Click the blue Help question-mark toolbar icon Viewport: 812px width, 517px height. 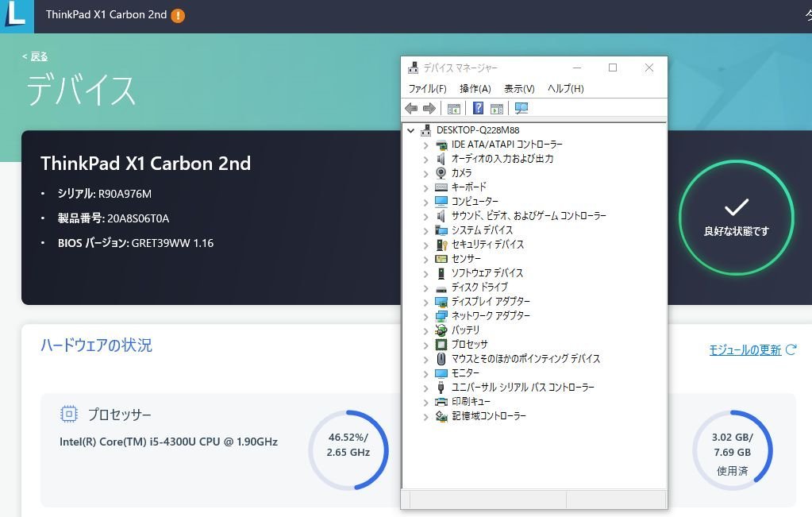[478, 108]
